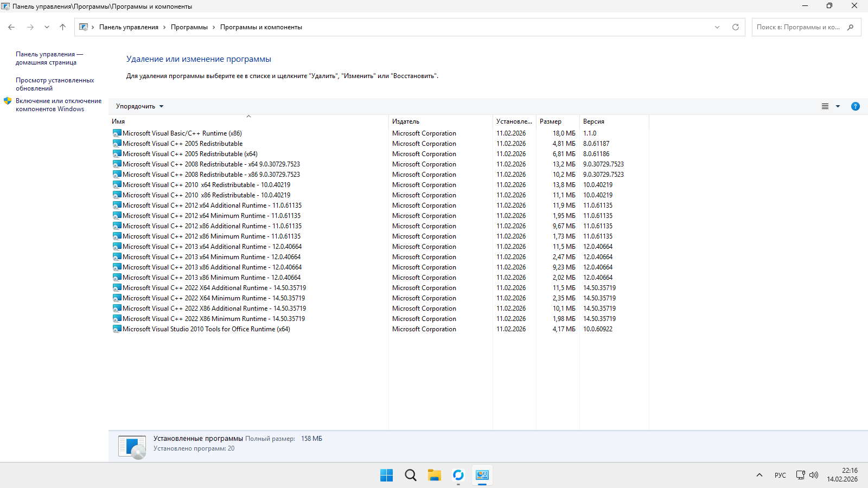The height and width of the screenshot is (488, 868).
Task: Click the back navigation arrow
Action: (11, 27)
